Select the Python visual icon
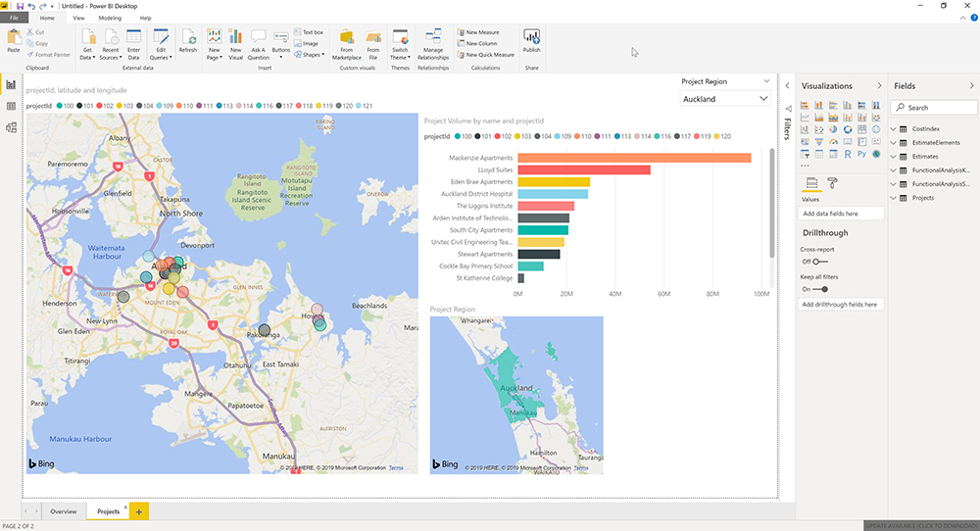980x531 pixels. click(861, 154)
